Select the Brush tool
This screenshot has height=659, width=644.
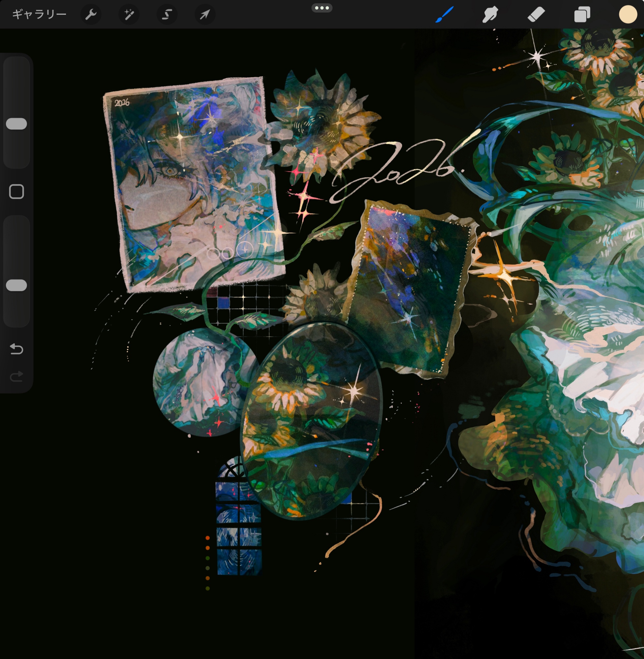pos(445,14)
